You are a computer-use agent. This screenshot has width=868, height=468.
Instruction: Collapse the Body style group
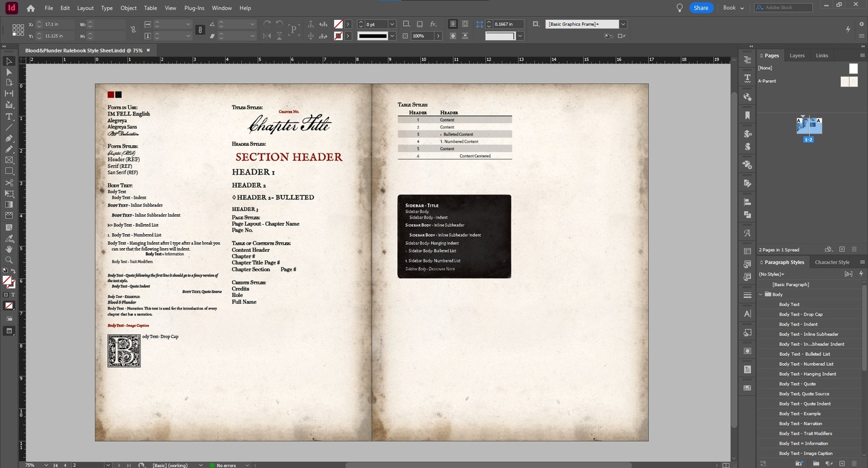point(761,295)
